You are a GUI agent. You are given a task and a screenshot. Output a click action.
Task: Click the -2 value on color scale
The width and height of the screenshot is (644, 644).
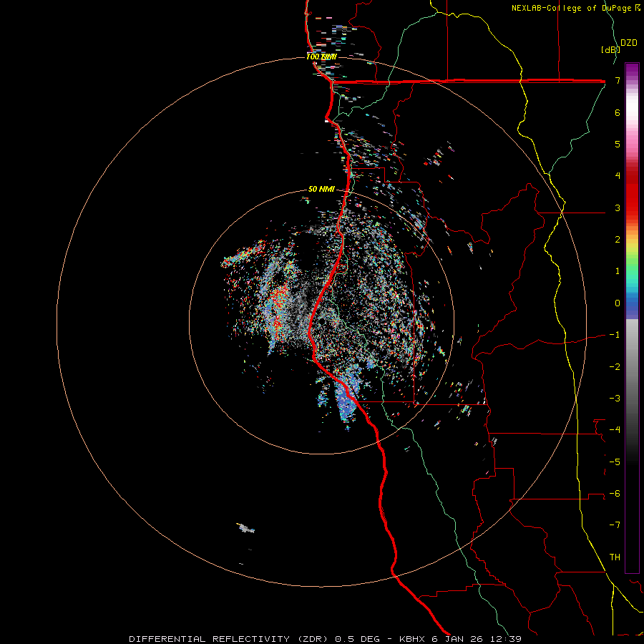tap(615, 366)
